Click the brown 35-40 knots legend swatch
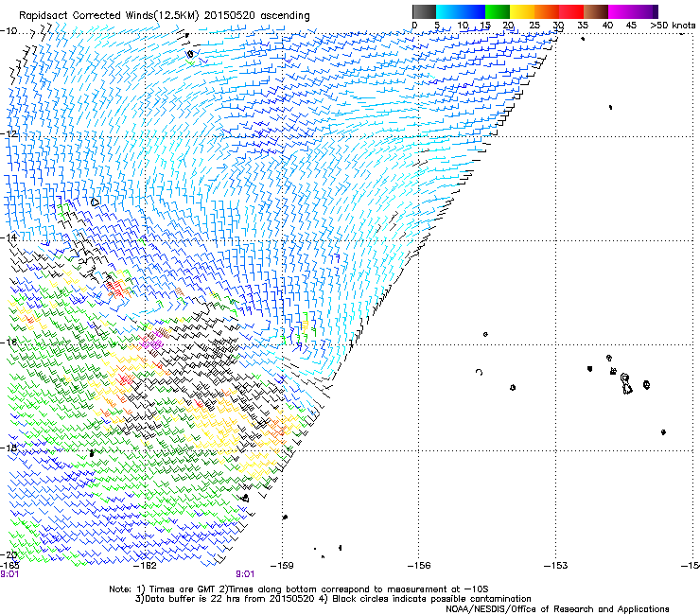Image resolution: width=700 pixels, height=615 pixels. tap(596, 11)
